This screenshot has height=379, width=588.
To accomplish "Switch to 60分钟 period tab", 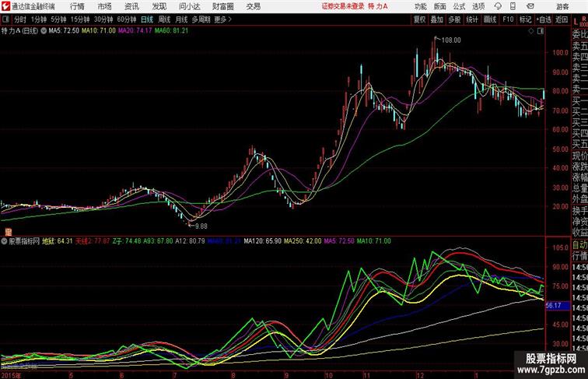I will pyautogui.click(x=126, y=19).
